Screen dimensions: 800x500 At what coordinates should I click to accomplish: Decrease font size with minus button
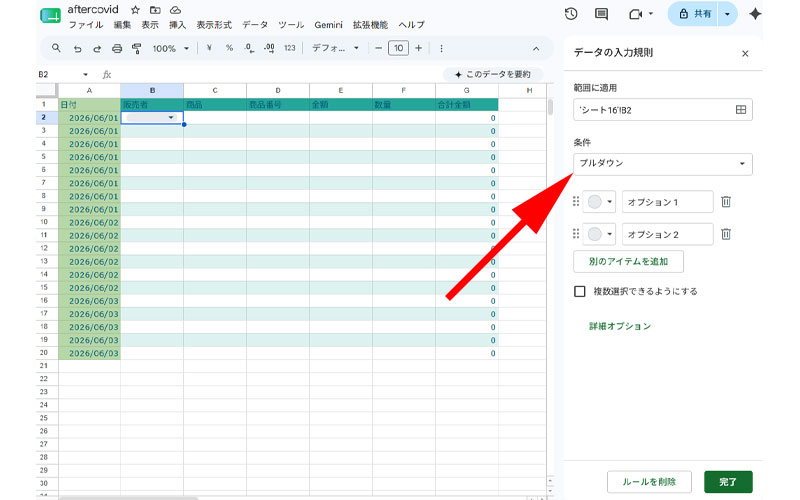click(x=378, y=48)
